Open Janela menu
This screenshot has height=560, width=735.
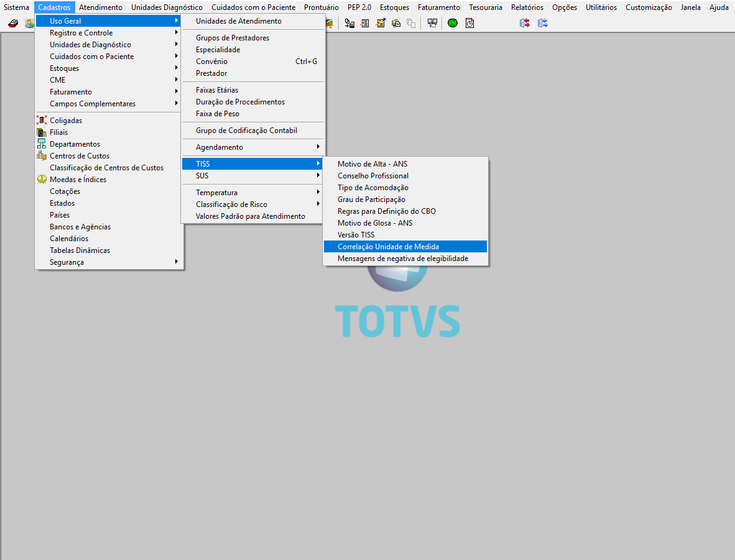[x=690, y=7]
